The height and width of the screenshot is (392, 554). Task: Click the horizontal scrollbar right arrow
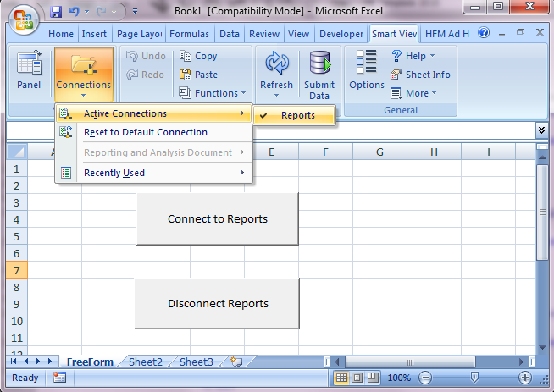pyautogui.click(x=522, y=362)
